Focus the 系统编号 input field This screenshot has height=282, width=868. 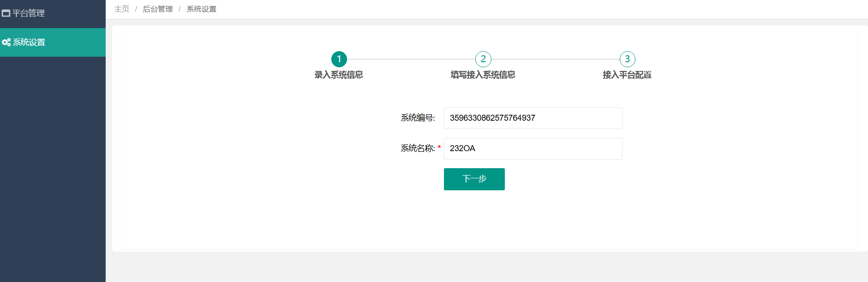pos(533,118)
